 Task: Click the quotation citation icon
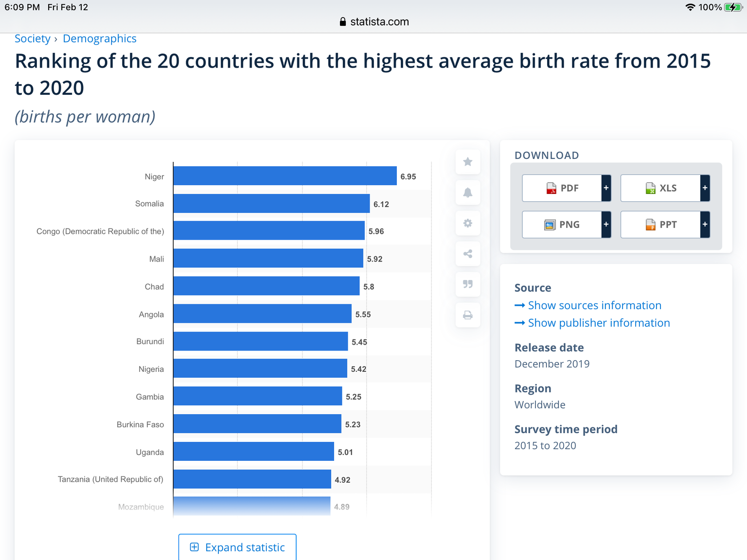468,284
